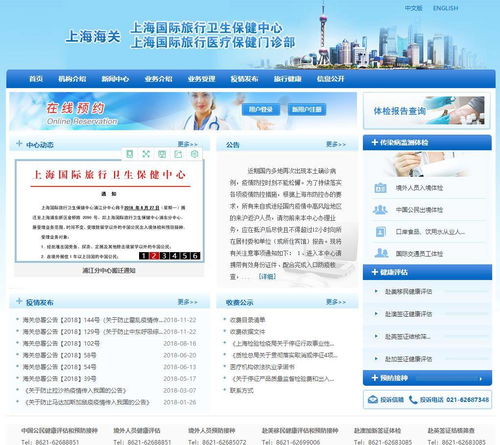
Task: Expand the 预防接种 section arrow
Action: [480, 379]
